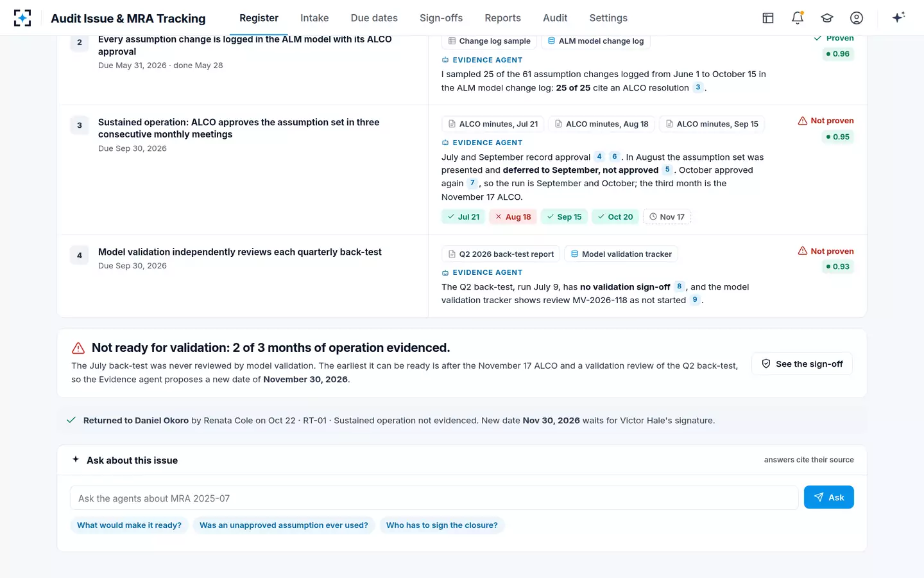The image size is (924, 578).
Task: Open ALCO minutes, Sep 15 document
Action: (712, 124)
